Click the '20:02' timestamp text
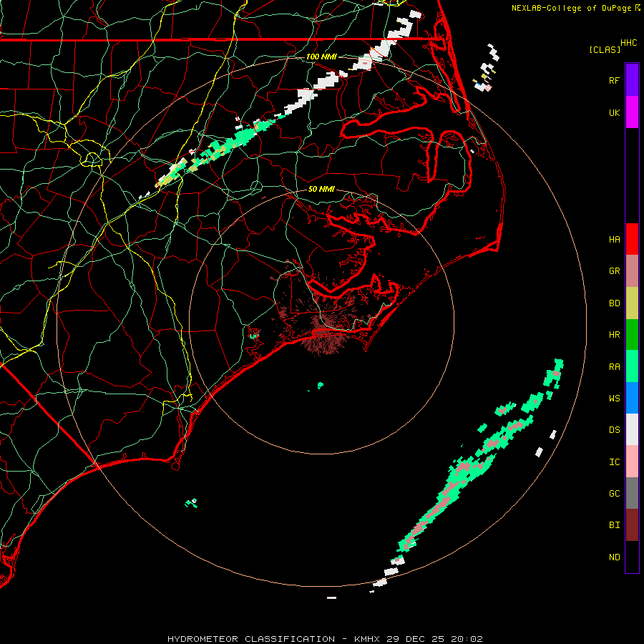644x644 pixels. (467, 639)
